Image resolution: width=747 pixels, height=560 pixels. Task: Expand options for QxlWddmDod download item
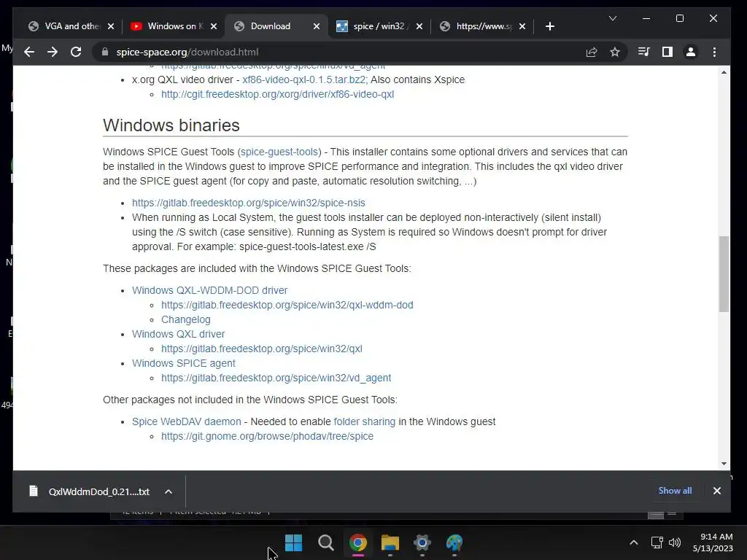(169, 491)
